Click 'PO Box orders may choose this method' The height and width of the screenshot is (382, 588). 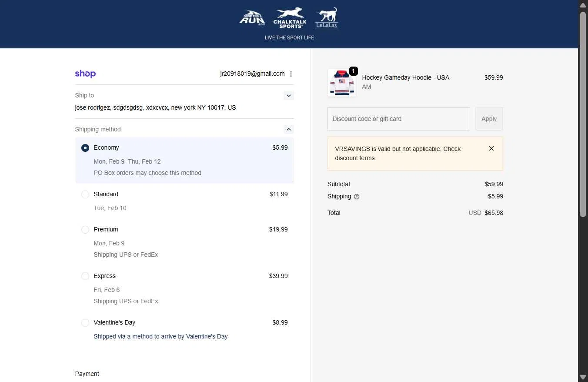pyautogui.click(x=147, y=173)
